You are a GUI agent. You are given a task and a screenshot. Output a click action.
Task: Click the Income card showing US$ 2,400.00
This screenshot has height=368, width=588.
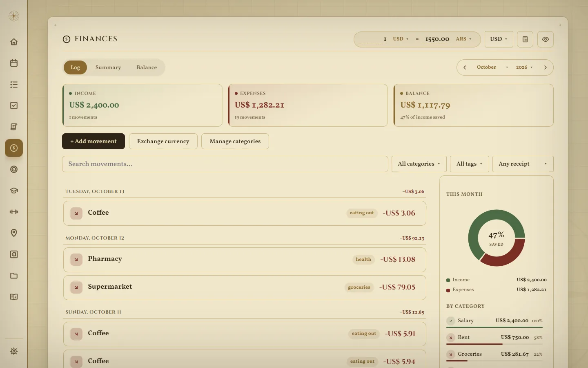[x=142, y=105]
